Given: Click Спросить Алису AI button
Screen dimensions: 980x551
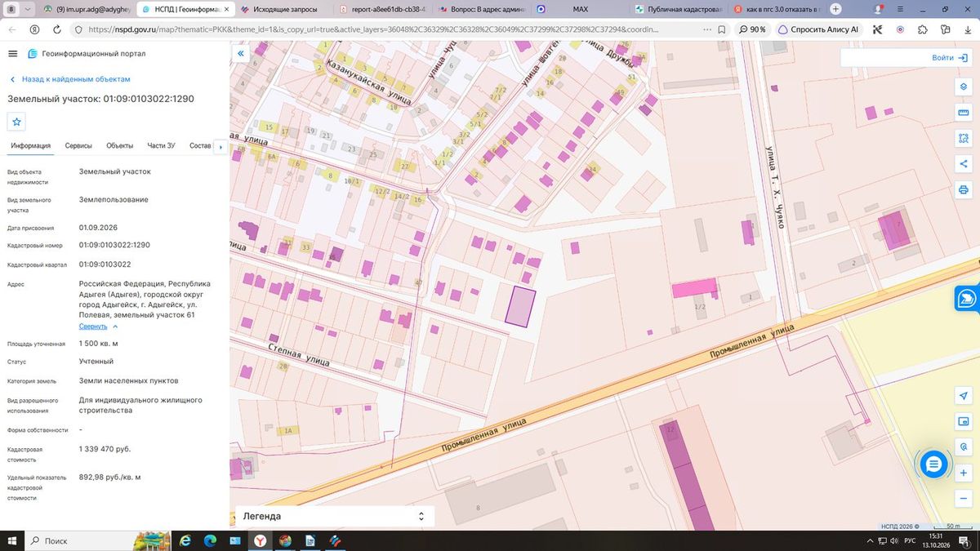Looking at the screenshot, I should click(819, 29).
